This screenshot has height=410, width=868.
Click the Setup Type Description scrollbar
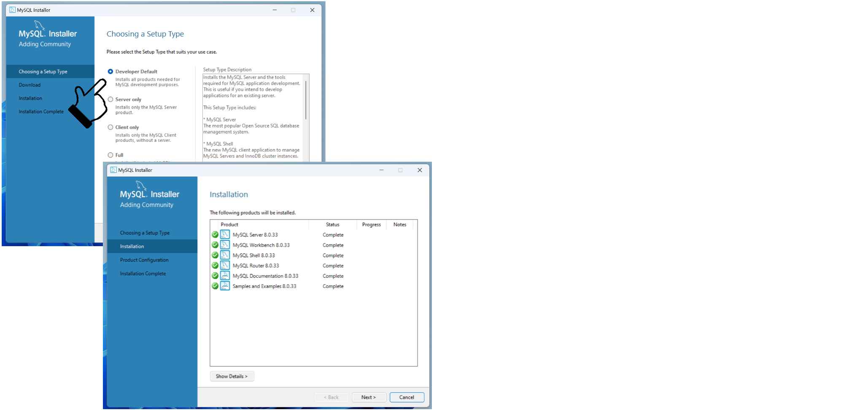[x=306, y=100]
